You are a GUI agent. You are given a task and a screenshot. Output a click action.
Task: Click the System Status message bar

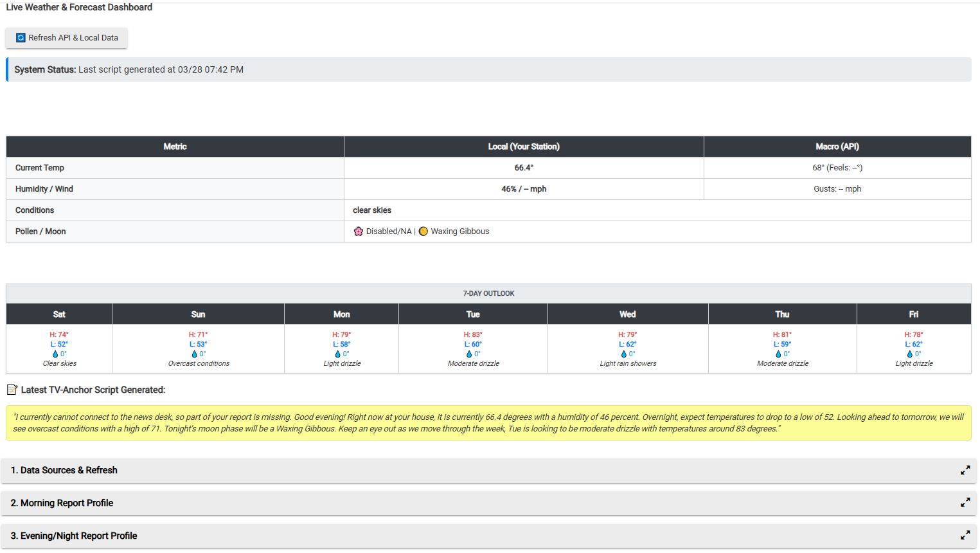[x=488, y=69]
